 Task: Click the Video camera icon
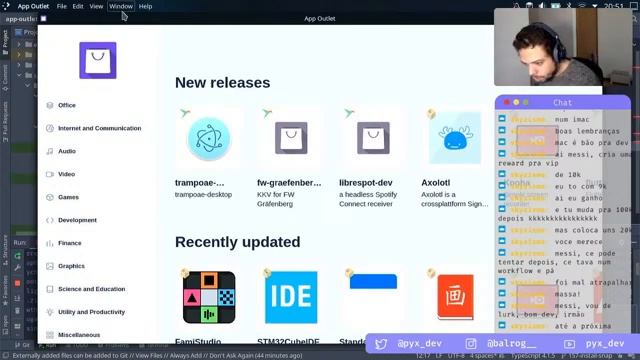tap(50, 174)
